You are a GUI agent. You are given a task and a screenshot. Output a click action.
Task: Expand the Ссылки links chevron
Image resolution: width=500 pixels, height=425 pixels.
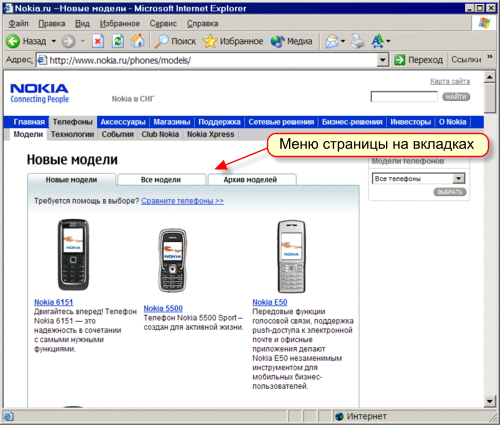[x=490, y=57]
